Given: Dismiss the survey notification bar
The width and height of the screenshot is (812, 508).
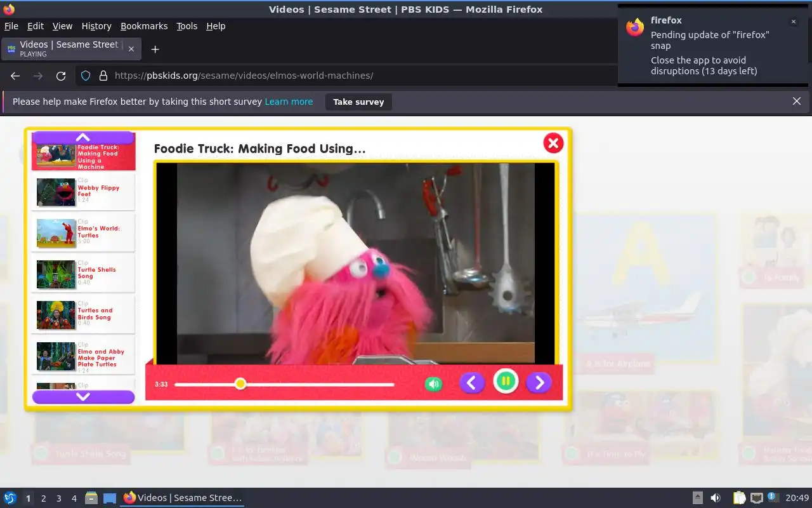Looking at the screenshot, I should point(797,101).
